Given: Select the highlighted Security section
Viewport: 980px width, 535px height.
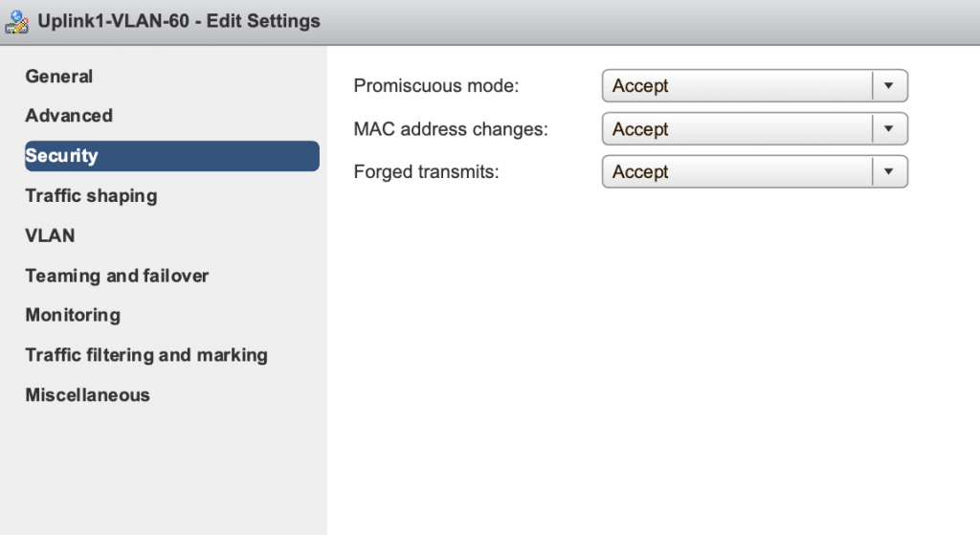Looking at the screenshot, I should [172, 156].
